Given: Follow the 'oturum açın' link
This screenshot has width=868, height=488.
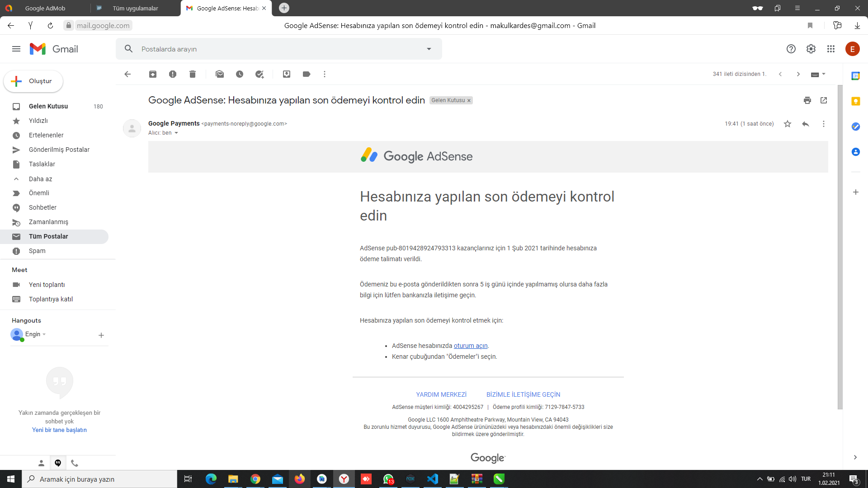Looking at the screenshot, I should click(x=471, y=346).
